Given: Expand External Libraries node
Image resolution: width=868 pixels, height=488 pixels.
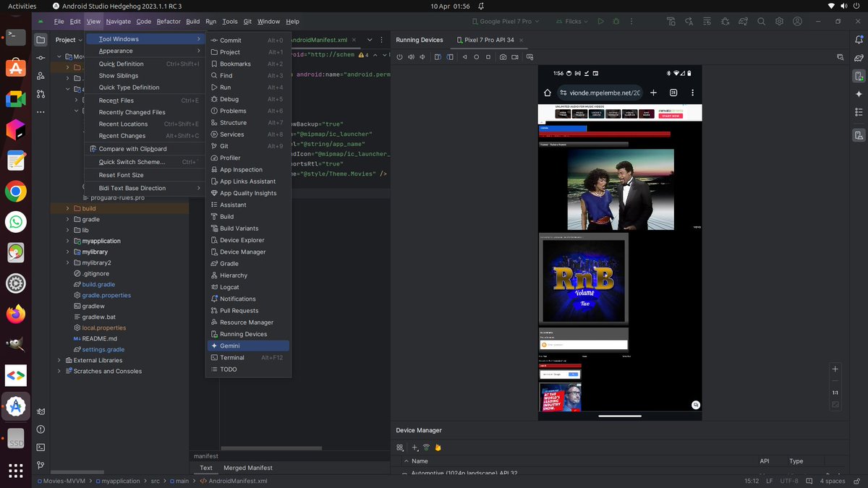Looking at the screenshot, I should (59, 360).
